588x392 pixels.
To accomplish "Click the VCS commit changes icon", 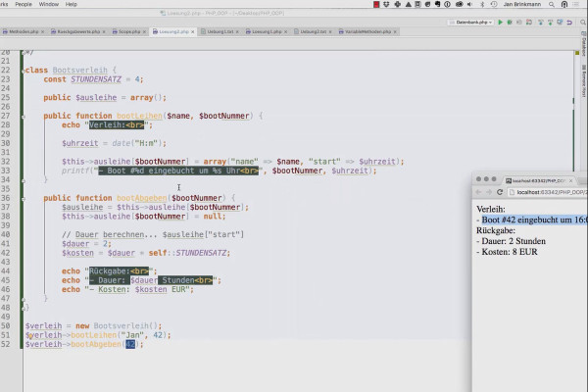I will [x=550, y=23].
